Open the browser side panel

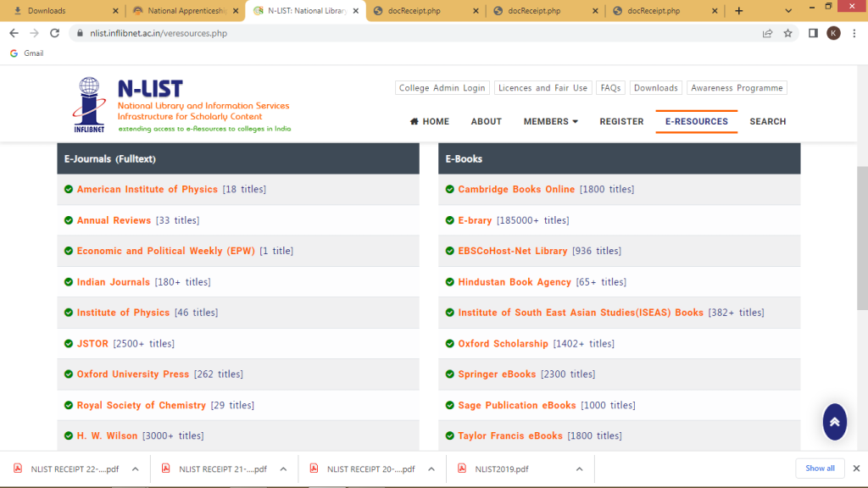[x=813, y=33]
